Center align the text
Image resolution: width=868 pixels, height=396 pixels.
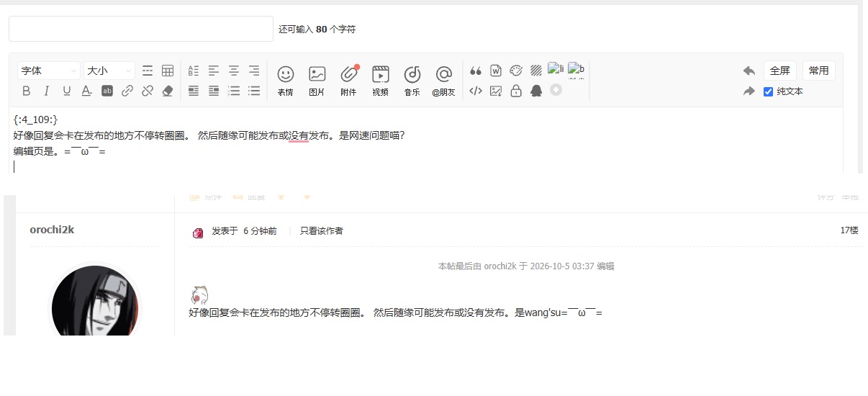(x=234, y=71)
